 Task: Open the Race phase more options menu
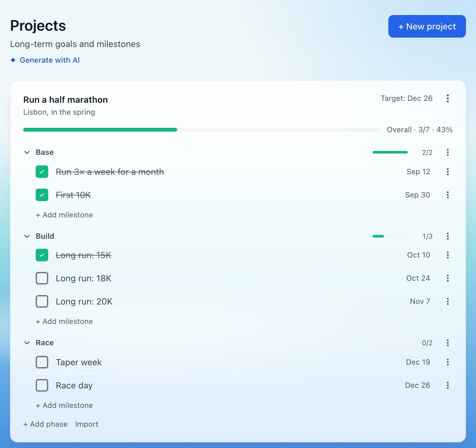coord(448,343)
